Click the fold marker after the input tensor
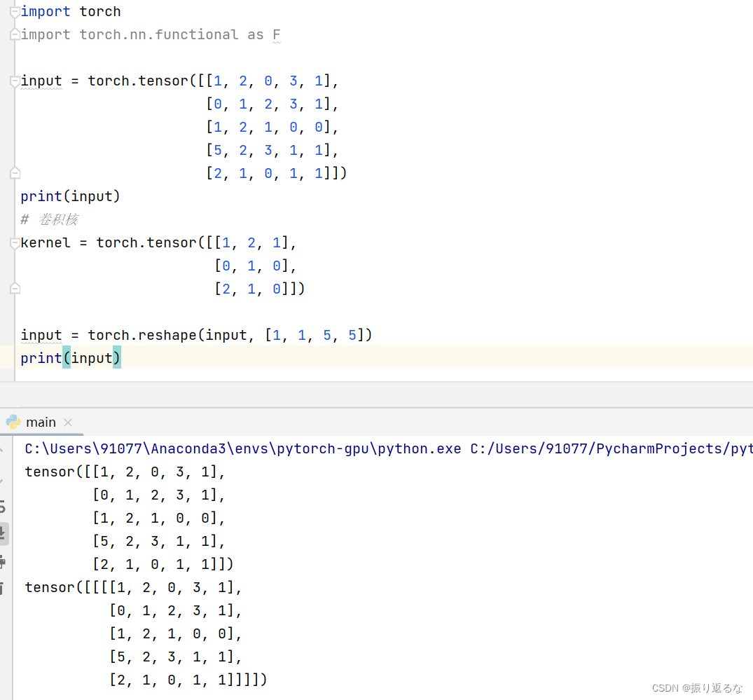Viewport: 753px width, 700px height. tap(13, 172)
